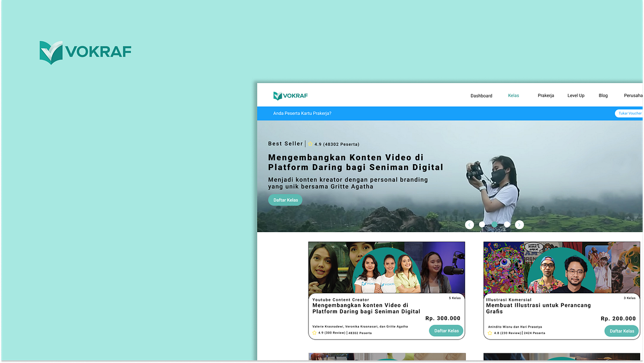Click the star icon beside the 4.9 rating
Viewport: 644px width, 363px height.
click(310, 144)
